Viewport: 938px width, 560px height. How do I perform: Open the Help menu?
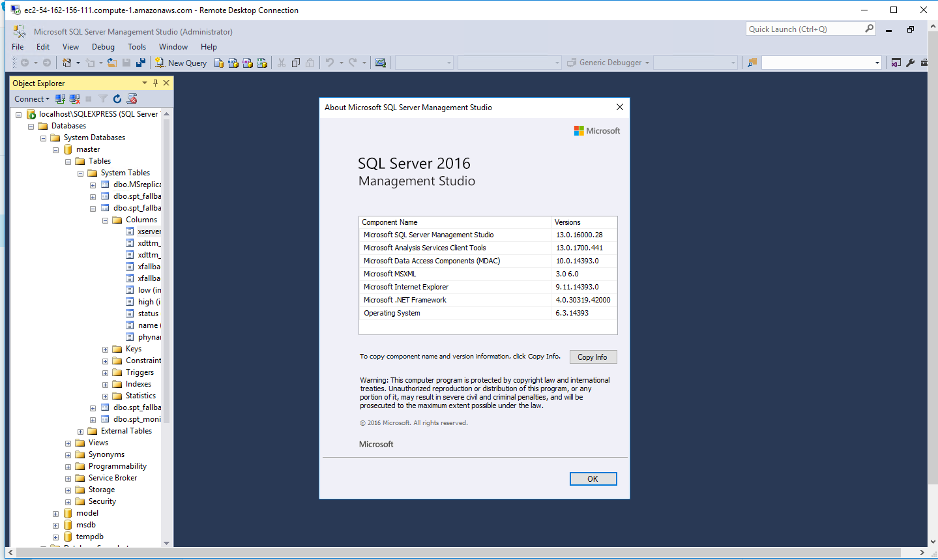(209, 47)
